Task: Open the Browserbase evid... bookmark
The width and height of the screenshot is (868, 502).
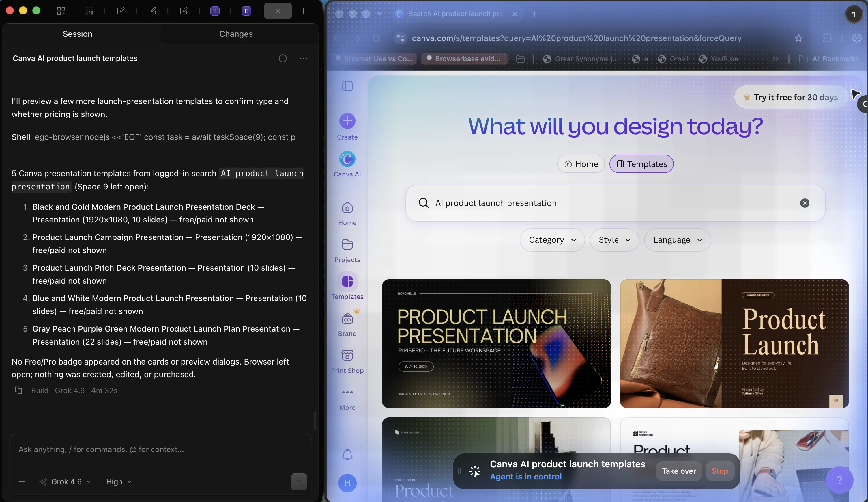Action: pyautogui.click(x=464, y=59)
